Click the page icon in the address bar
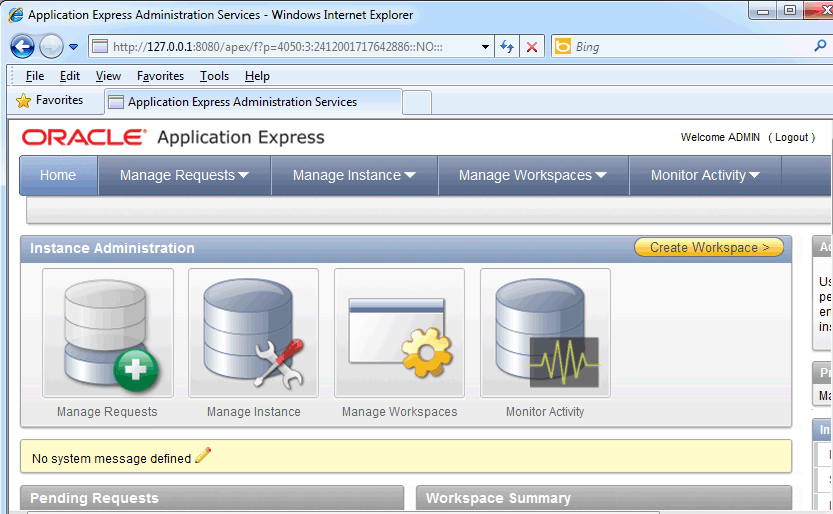Viewport: 833px width, 514px height. click(100, 47)
